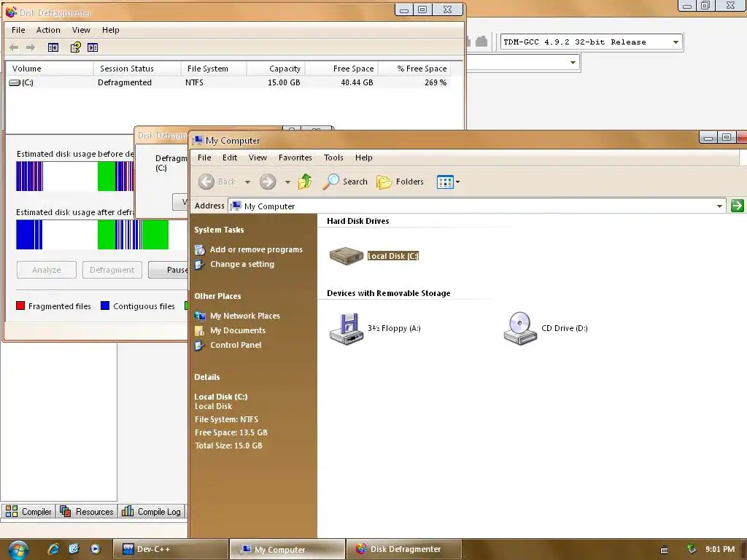Image resolution: width=747 pixels, height=560 pixels.
Task: Open the Edit menu in My Computer
Action: (229, 157)
